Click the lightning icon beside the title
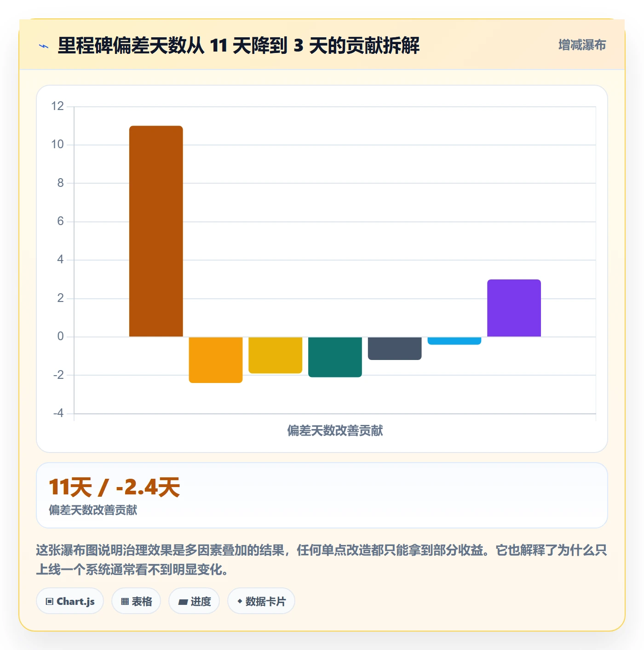 tap(44, 46)
